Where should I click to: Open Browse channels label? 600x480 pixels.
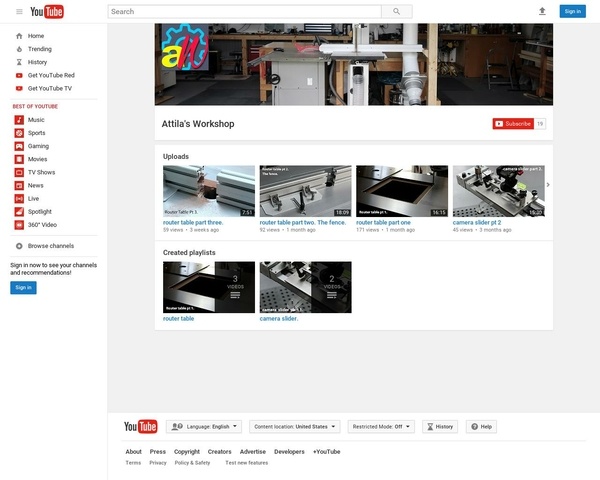pos(51,246)
